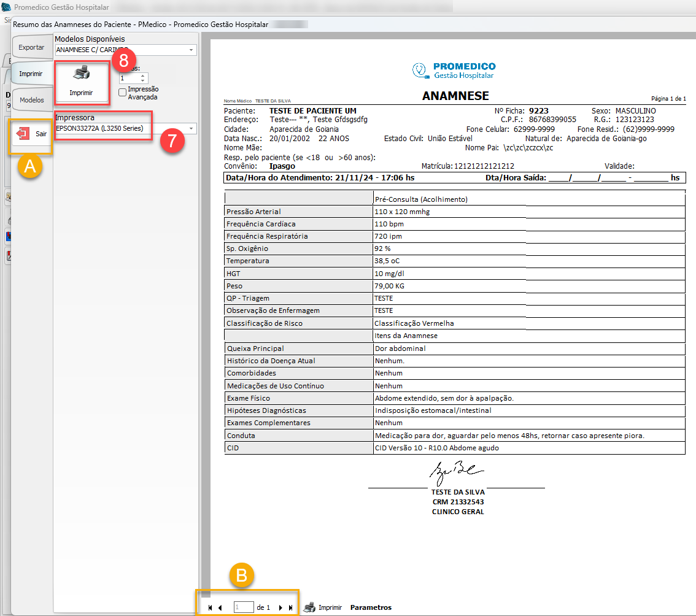Decrease the number of copies
This screenshot has height=616, width=696.
142,80
